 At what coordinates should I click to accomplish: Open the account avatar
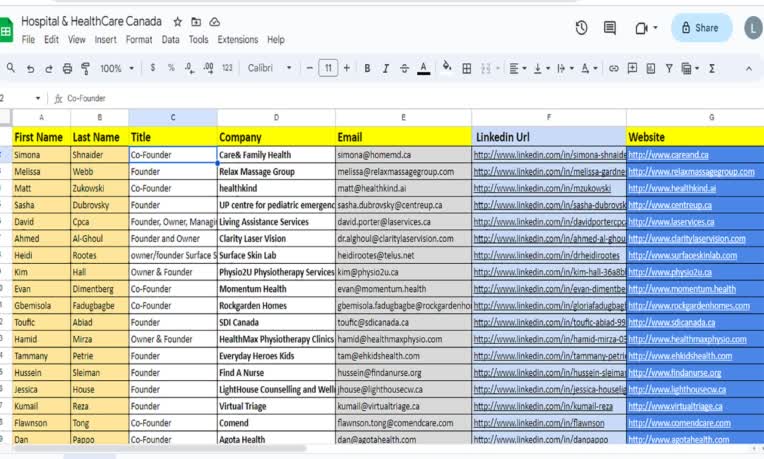[754, 29]
